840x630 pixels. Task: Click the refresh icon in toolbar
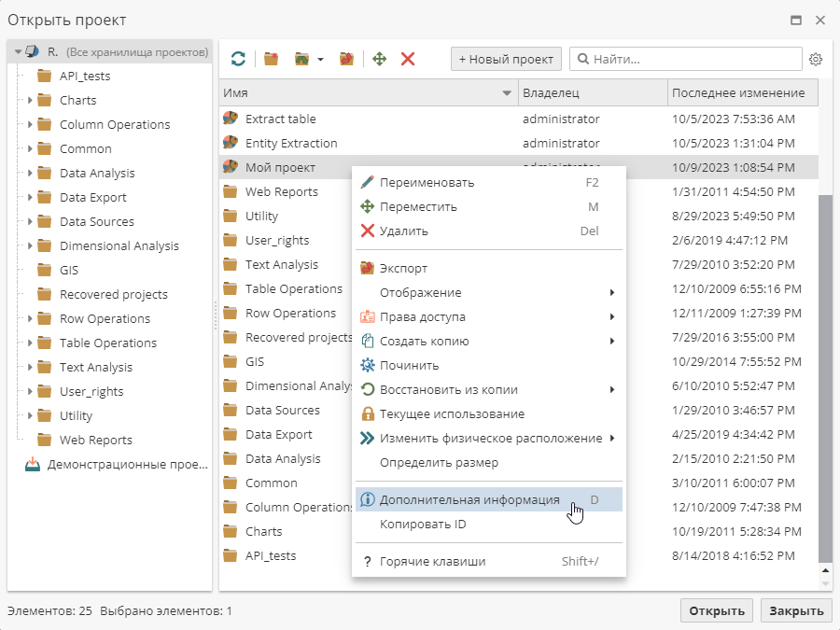click(238, 59)
